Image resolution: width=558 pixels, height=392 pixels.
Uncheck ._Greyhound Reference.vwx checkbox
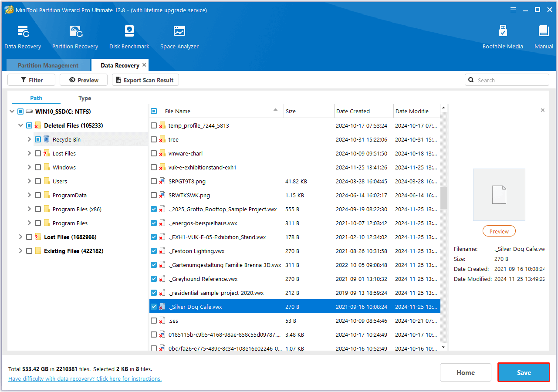[154, 279]
